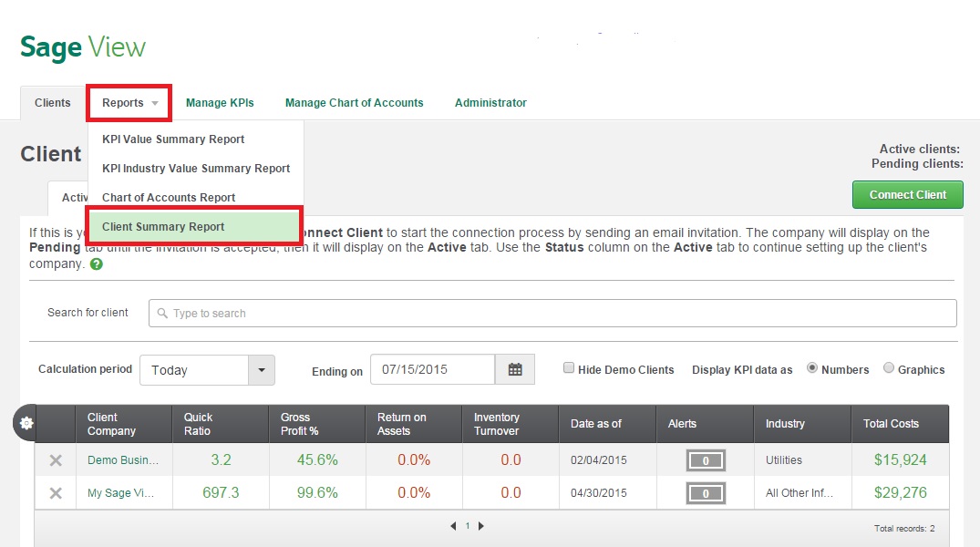Click the green help question mark icon
Image resolution: width=980 pixels, height=547 pixels.
(97, 264)
